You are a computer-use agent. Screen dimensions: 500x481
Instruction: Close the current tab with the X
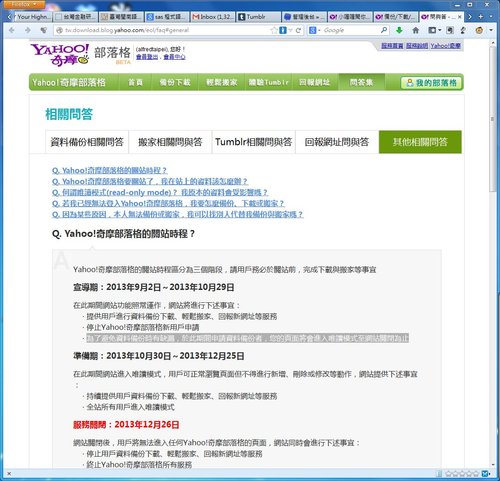click(x=460, y=16)
